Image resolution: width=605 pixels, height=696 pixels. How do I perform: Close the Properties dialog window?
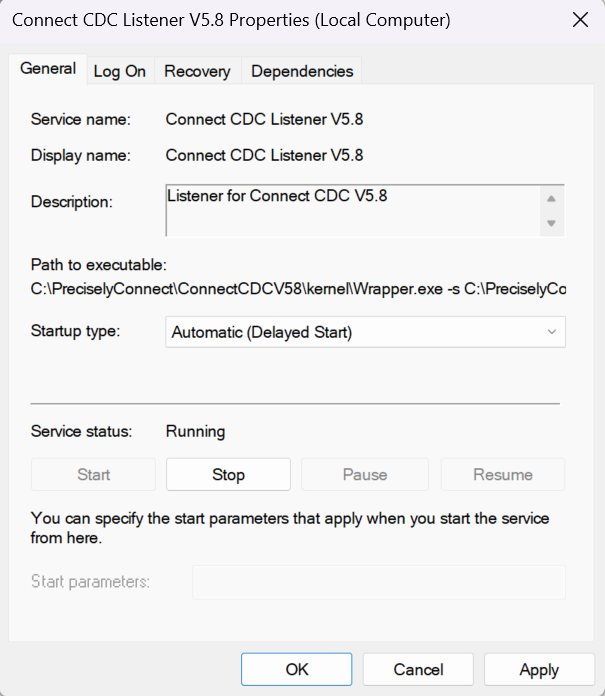click(x=579, y=20)
